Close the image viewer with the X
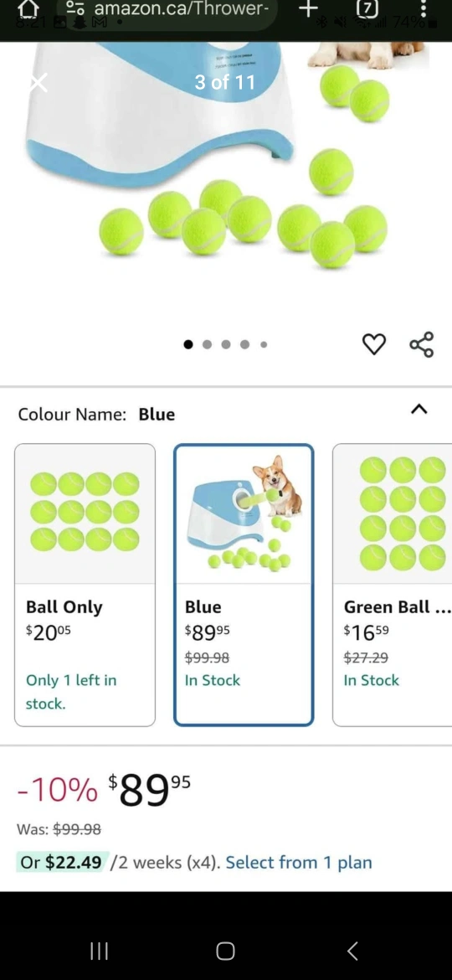Image resolution: width=452 pixels, height=980 pixels. pyautogui.click(x=39, y=82)
